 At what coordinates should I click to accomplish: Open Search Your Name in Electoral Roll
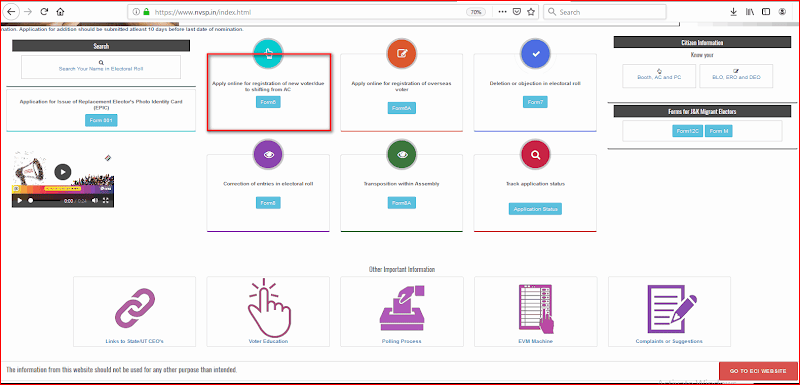101,67
